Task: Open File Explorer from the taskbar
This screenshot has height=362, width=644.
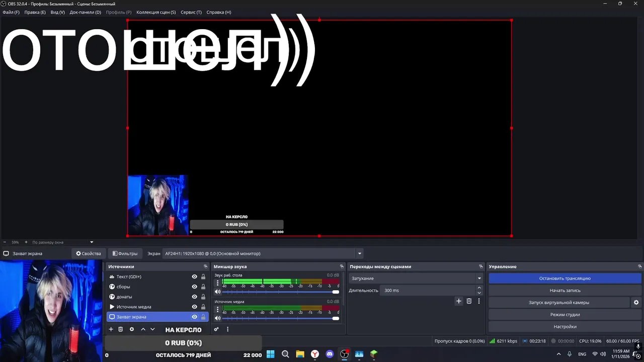Action: tap(300, 354)
